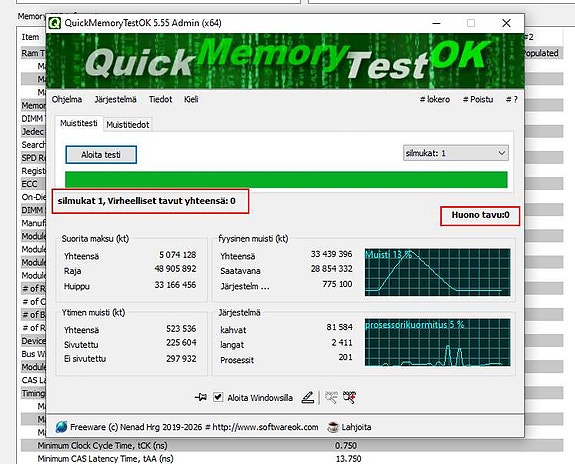Click Minimum Clock Cycle Time row in background window
This screenshot has width=575, height=464.
pos(292,446)
